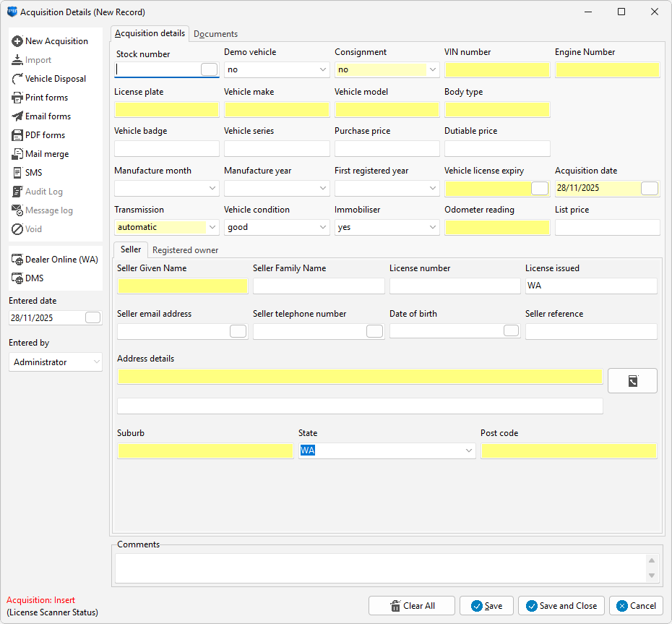Click the New Acquisition icon in sidebar

(18, 41)
